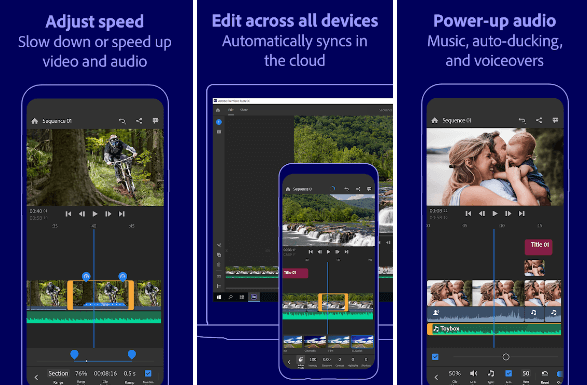Open the Windows Start menu

[219, 297]
